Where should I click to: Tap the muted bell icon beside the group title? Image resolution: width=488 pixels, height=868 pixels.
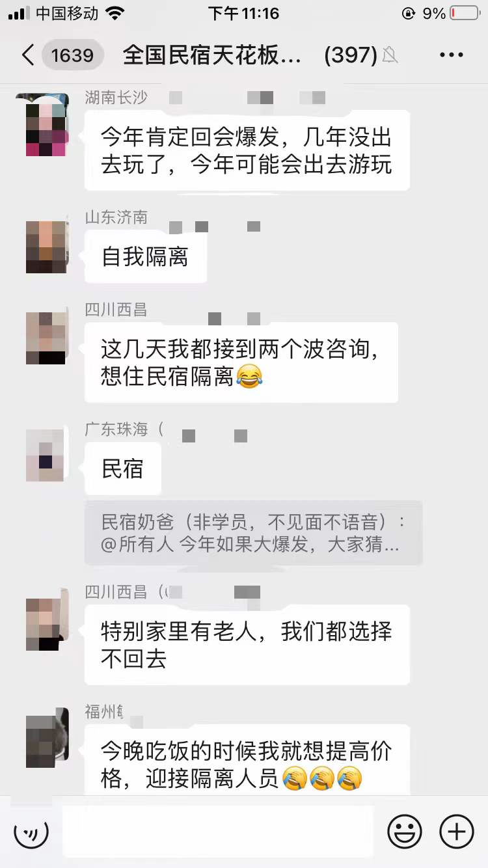pyautogui.click(x=390, y=56)
